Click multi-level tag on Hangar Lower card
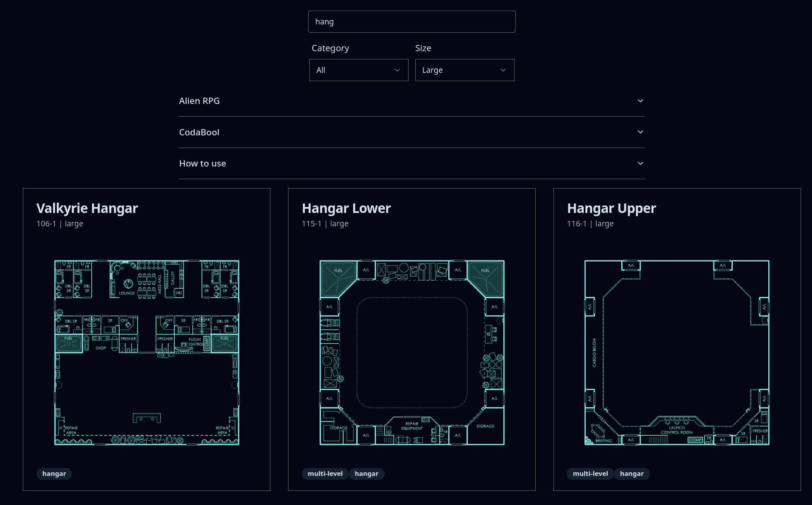 coord(325,474)
